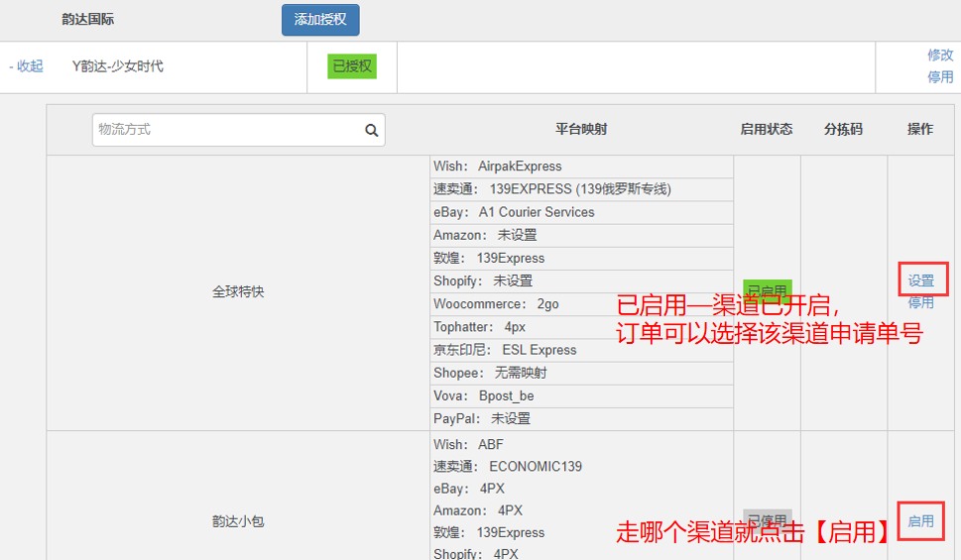The height and width of the screenshot is (560, 961).
Task: Click eBay: A1 Courier Services row
Action: (581, 213)
